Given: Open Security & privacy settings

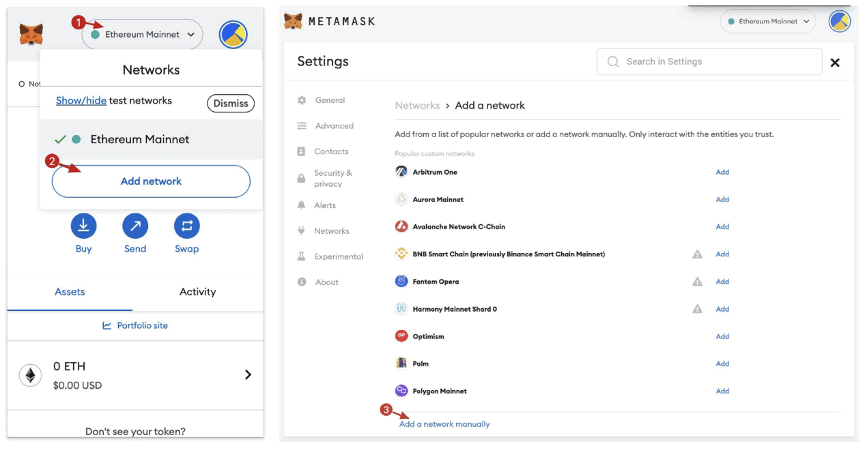Looking at the screenshot, I should 332,178.
